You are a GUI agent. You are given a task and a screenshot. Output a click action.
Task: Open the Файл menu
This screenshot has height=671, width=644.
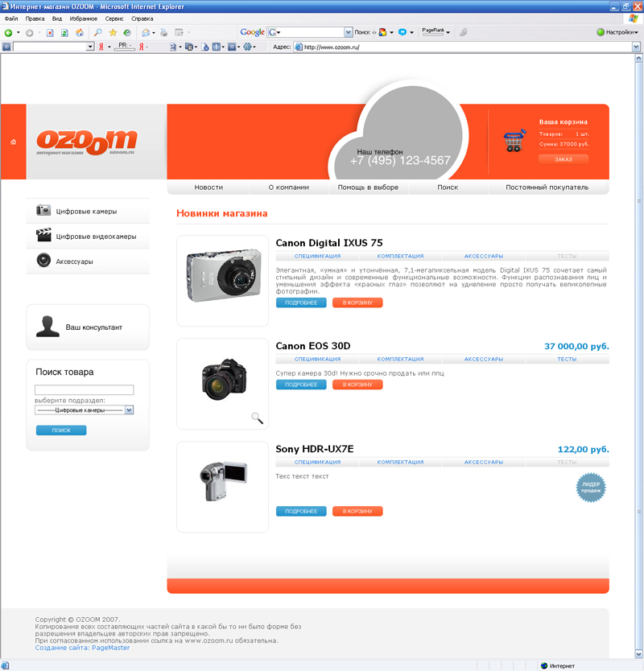coord(11,19)
